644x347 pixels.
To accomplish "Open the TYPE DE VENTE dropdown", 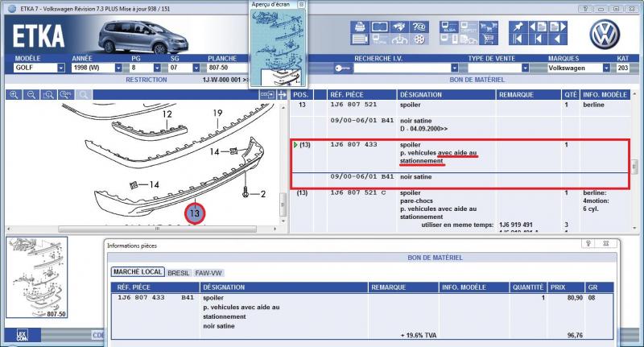I will tap(525, 68).
